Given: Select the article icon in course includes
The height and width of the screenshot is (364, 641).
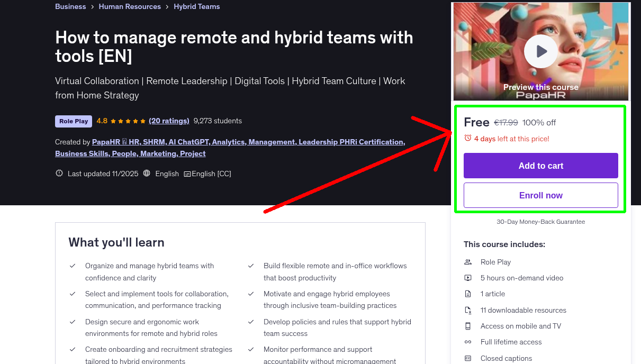Looking at the screenshot, I should coord(467,294).
